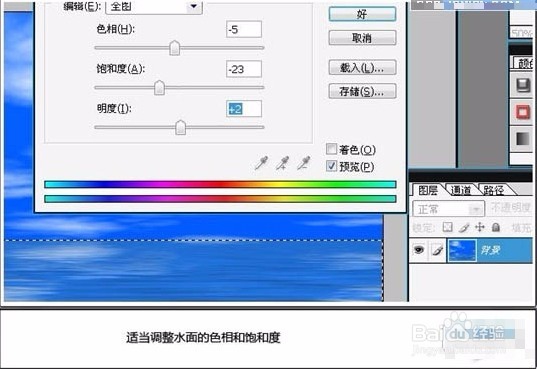Viewport: 537px width, 369px height.
Task: Click the upper rainbow color bar
Action: click(x=220, y=185)
